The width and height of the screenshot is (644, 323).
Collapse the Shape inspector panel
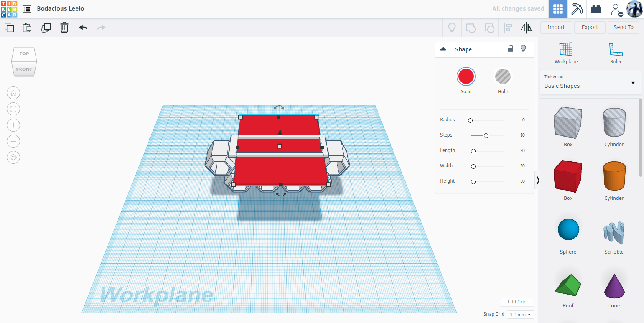click(443, 49)
